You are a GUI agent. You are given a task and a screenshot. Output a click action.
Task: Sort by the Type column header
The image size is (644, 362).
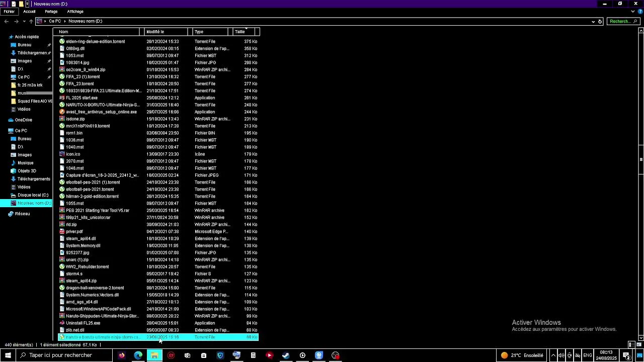click(x=210, y=32)
